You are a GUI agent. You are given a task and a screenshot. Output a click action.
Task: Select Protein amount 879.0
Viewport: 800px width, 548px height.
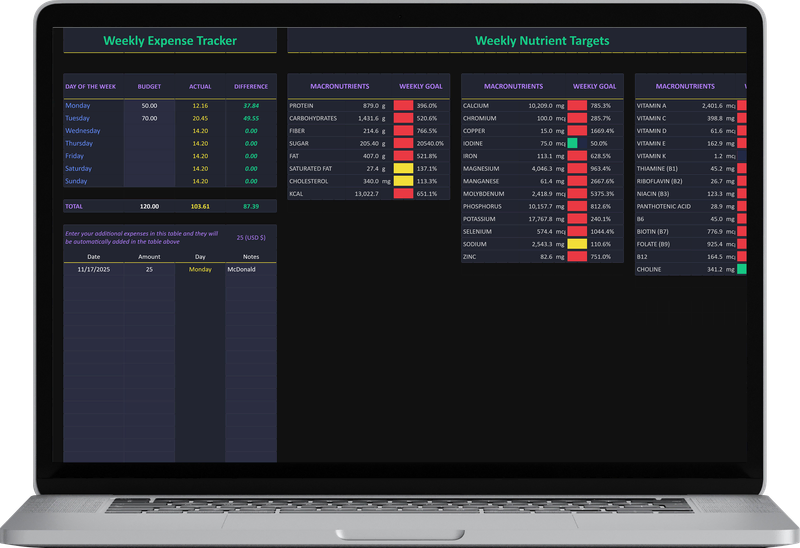tap(371, 106)
